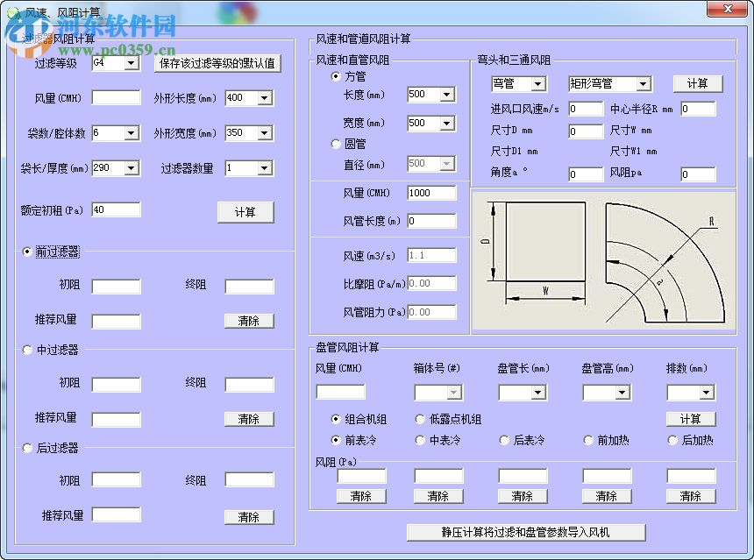Select the 中过滤器 filter option

(x=26, y=351)
